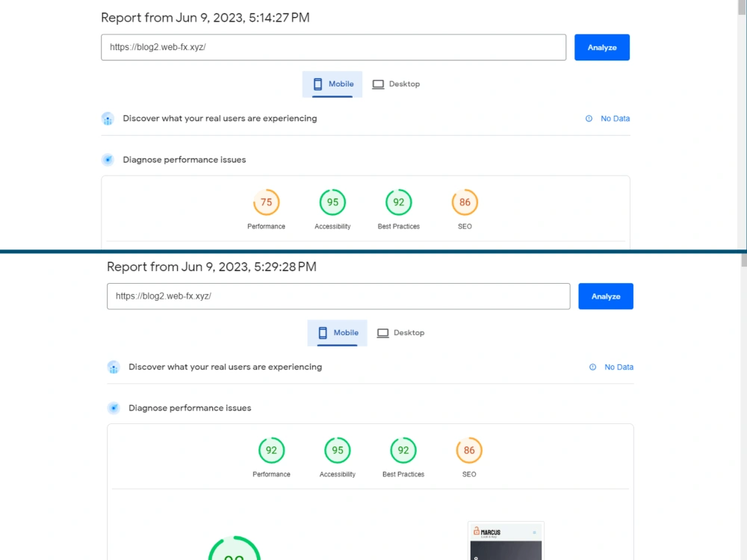The image size is (747, 560).
Task: Click the large green performance gauge, 5:29:28 PM report
Action: [235, 548]
